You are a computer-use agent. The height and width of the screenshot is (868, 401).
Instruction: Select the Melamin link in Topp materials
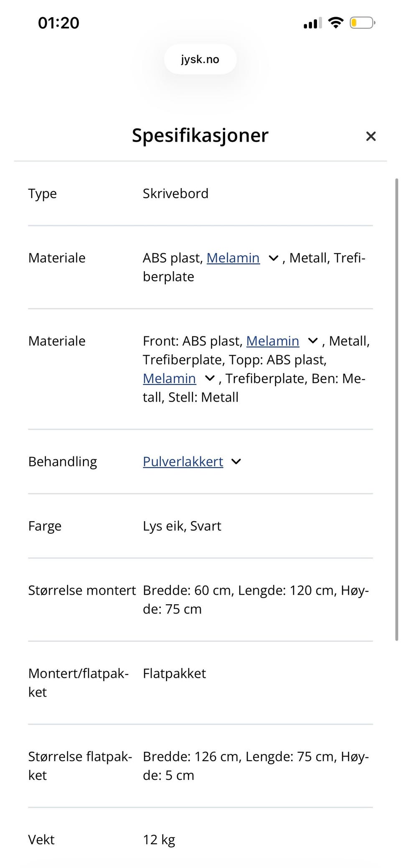click(x=169, y=378)
